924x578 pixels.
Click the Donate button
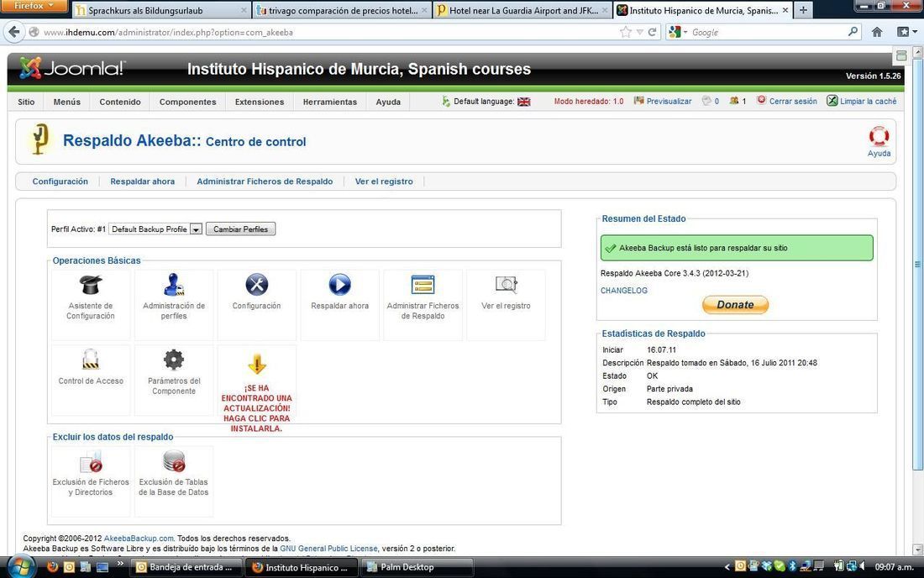tap(736, 305)
